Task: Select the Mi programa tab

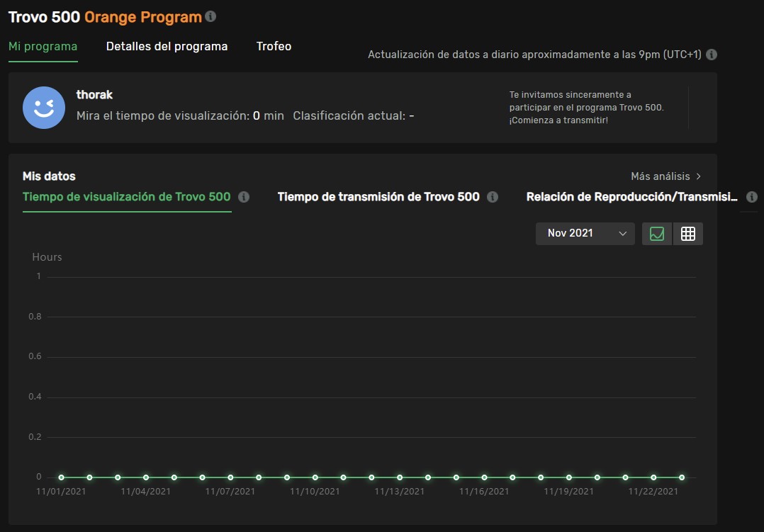Action: (43, 46)
